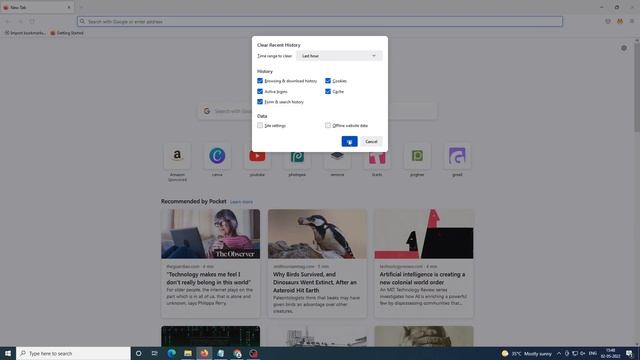Read 'Why Birds Survived' article headline

pyautogui.click(x=315, y=282)
